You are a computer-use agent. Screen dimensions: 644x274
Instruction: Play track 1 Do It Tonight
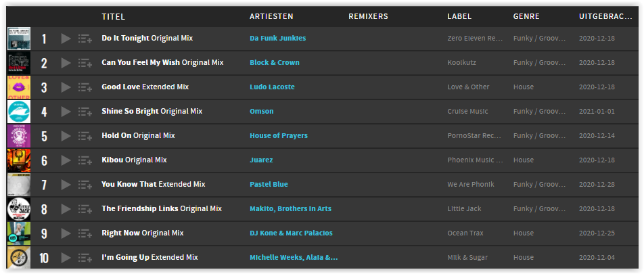tap(66, 39)
